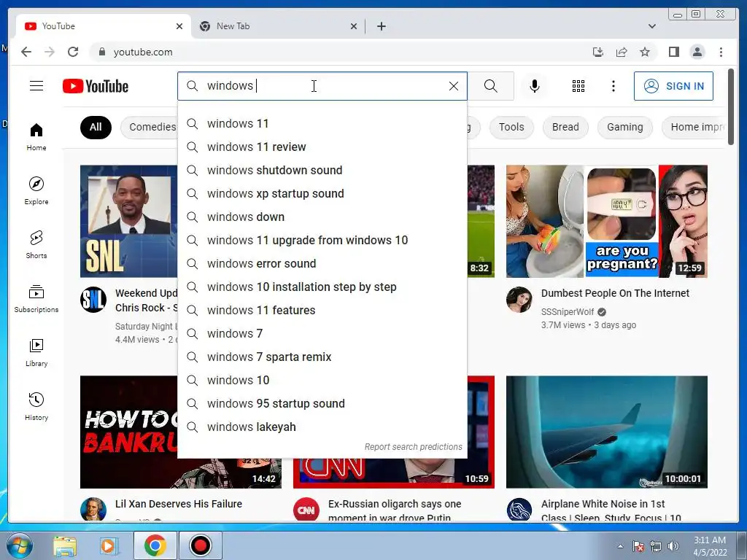Open YouTube settings three-dot menu

[613, 86]
